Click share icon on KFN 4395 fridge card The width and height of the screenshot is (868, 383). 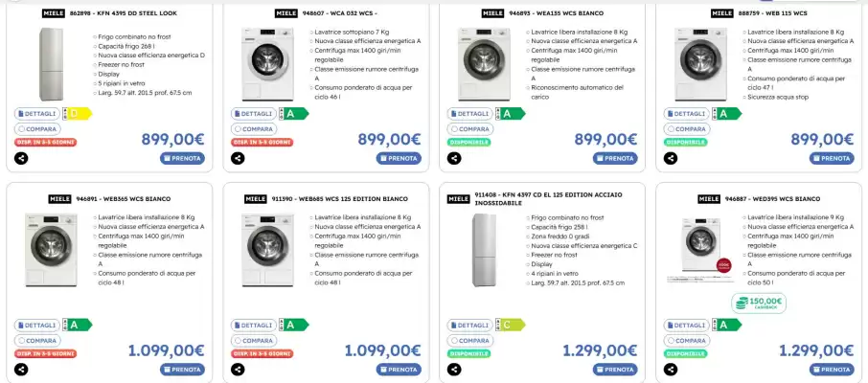click(20, 159)
